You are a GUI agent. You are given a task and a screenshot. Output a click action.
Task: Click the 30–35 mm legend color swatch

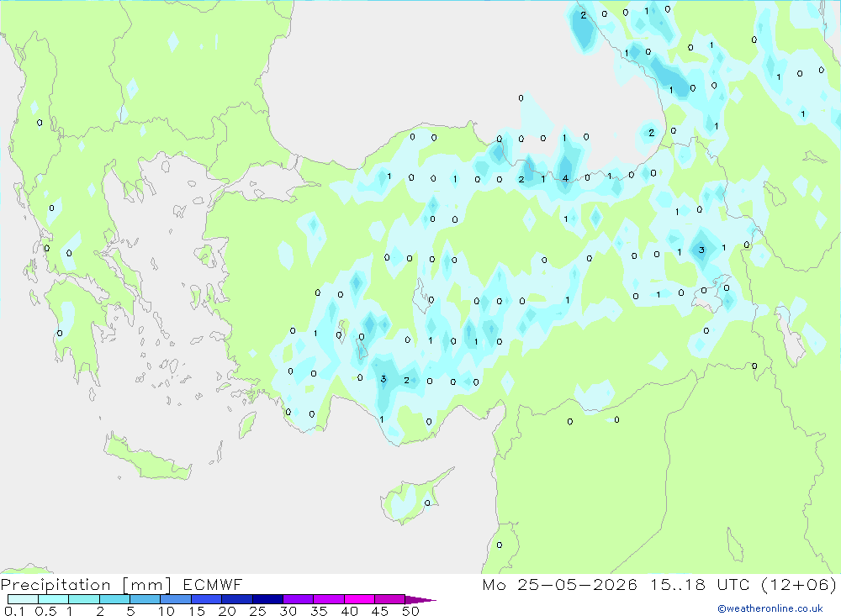[299, 599]
